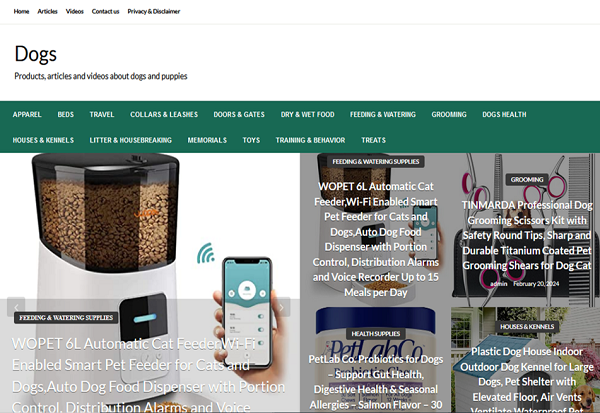Open the Travel category

102,114
